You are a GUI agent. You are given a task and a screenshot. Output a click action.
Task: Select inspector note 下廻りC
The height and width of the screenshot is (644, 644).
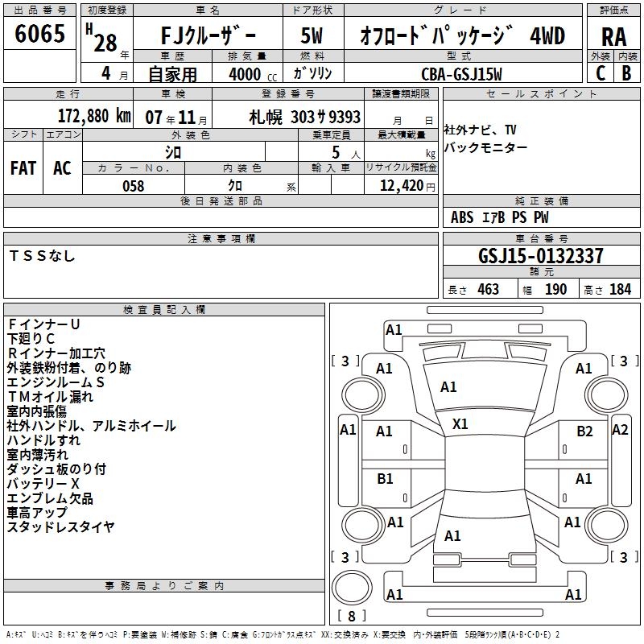[x=31, y=338]
